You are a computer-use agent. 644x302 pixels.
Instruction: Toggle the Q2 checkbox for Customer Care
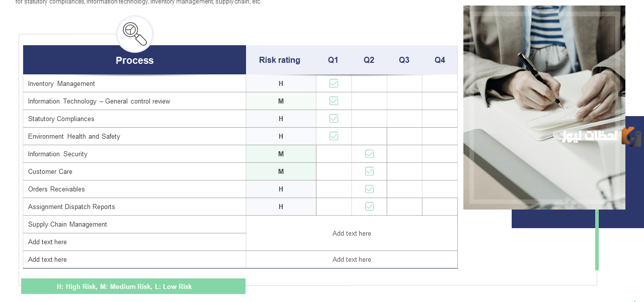369,171
